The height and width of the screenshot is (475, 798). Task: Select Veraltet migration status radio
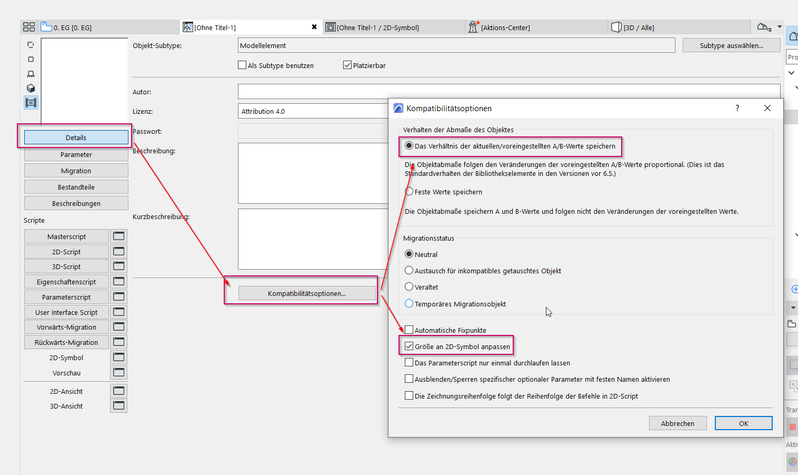point(409,287)
